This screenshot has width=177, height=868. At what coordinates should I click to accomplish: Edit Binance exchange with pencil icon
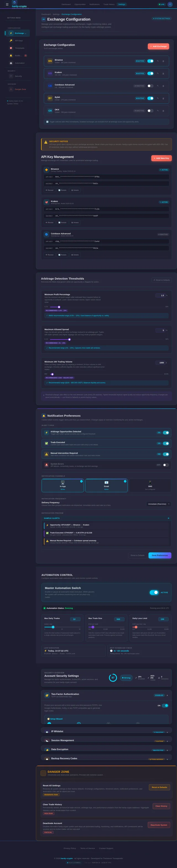click(x=158, y=61)
